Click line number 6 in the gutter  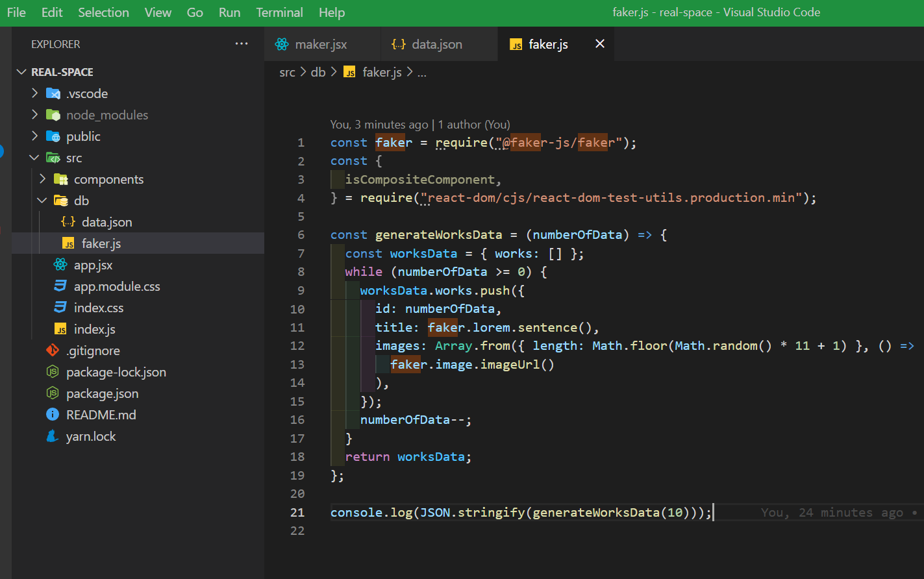301,235
